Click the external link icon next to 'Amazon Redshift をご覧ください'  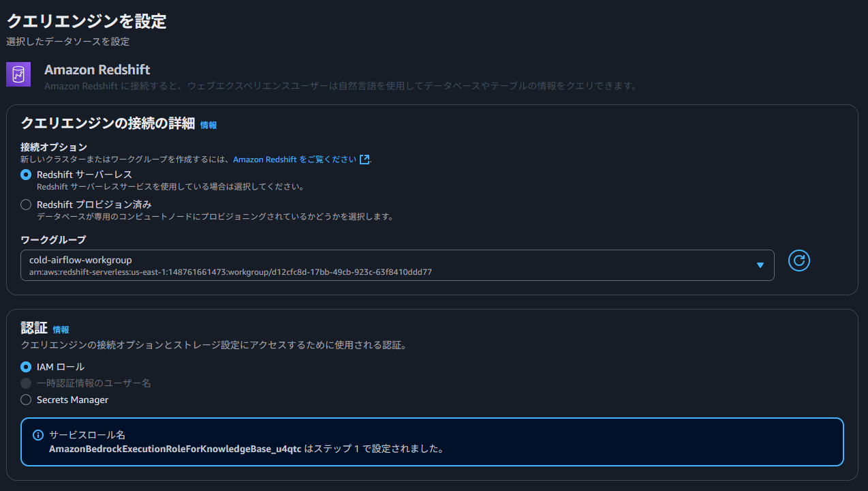[365, 159]
